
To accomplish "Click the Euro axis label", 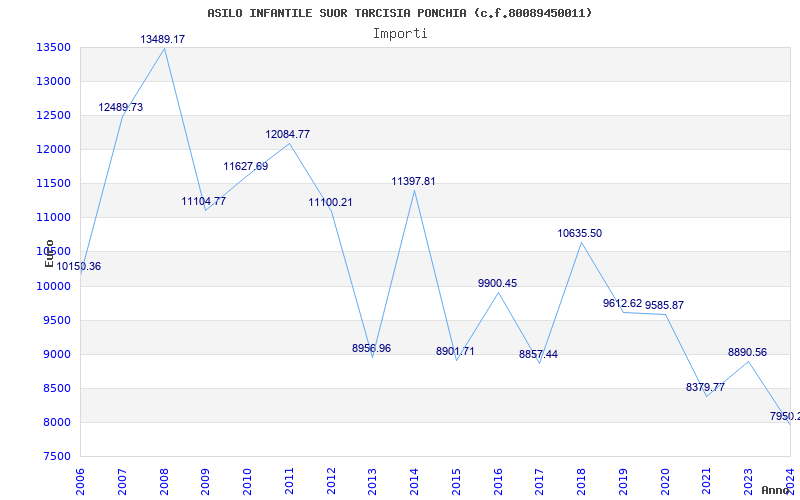I will pos(49,254).
